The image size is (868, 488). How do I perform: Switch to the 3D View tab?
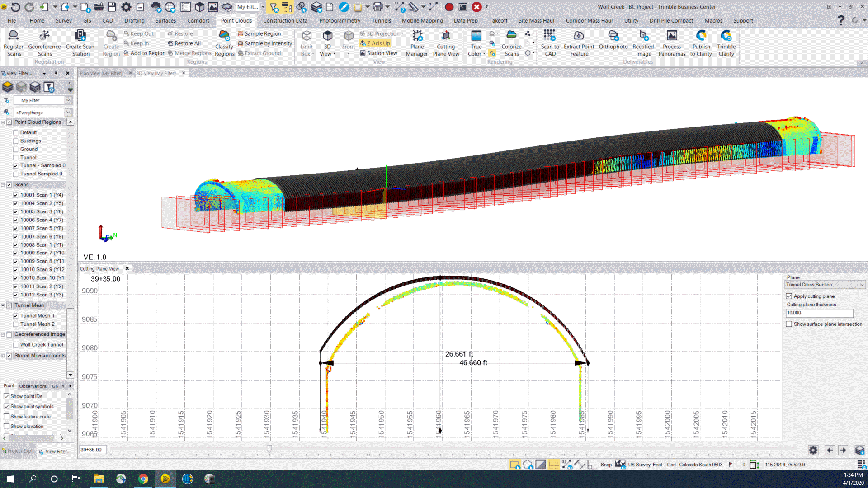[156, 73]
